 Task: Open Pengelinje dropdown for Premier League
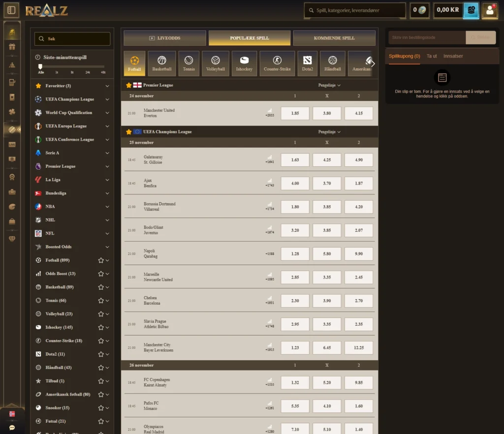pyautogui.click(x=329, y=85)
